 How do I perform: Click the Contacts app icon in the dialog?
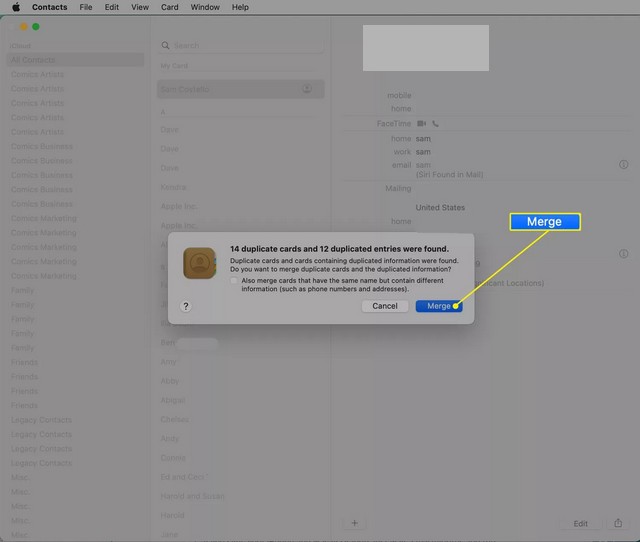pyautogui.click(x=202, y=264)
